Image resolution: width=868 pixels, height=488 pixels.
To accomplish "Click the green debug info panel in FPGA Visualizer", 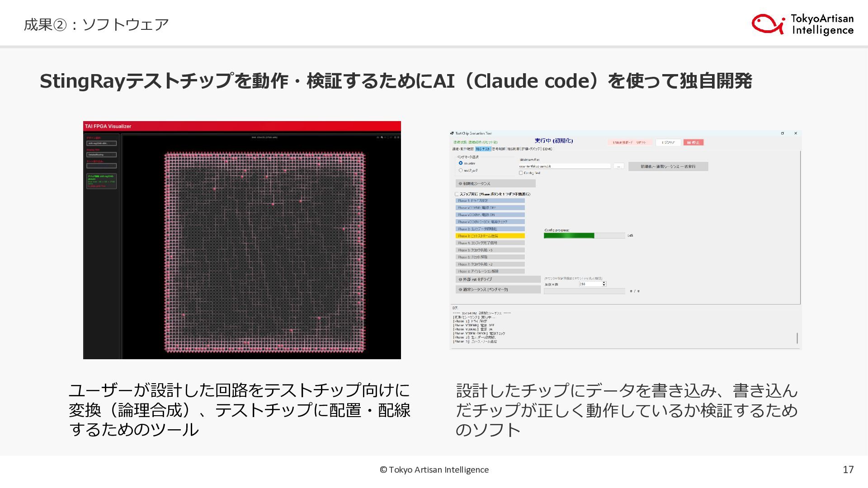I will click(102, 181).
